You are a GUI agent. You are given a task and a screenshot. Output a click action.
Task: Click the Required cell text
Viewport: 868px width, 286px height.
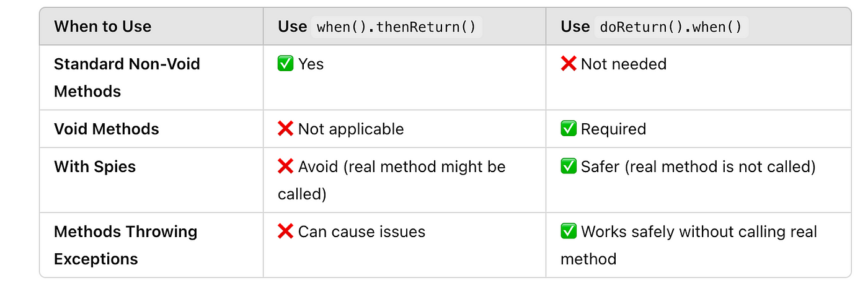click(x=613, y=129)
